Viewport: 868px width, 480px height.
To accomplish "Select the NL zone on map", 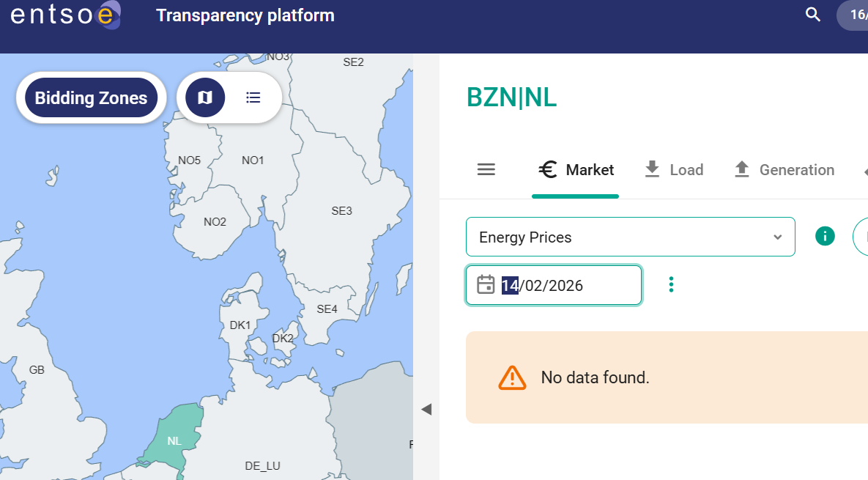I will (174, 440).
